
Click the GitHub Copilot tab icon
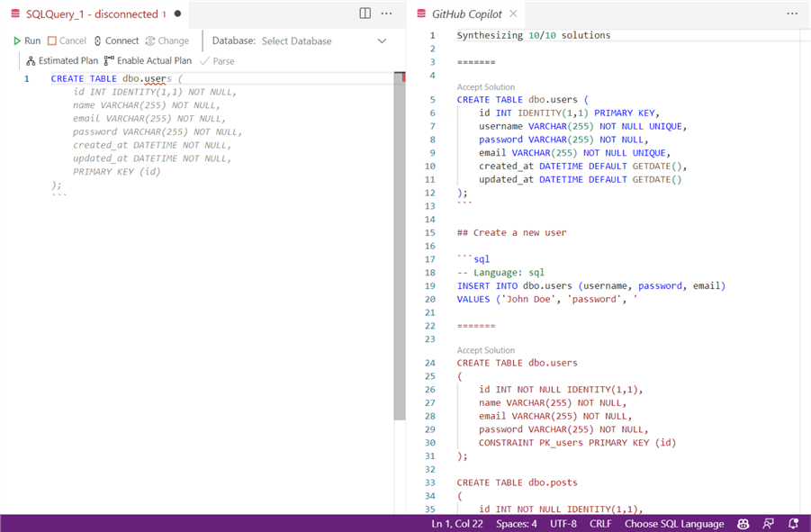(x=421, y=14)
